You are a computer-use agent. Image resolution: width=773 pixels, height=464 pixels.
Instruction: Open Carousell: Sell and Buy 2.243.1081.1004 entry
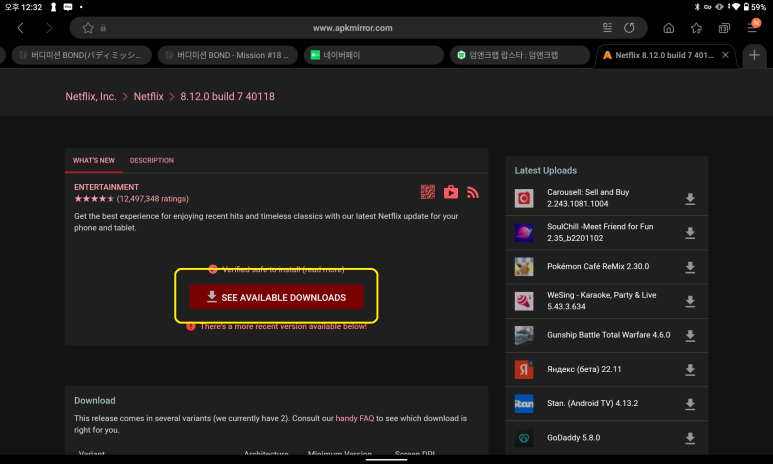tap(588, 198)
